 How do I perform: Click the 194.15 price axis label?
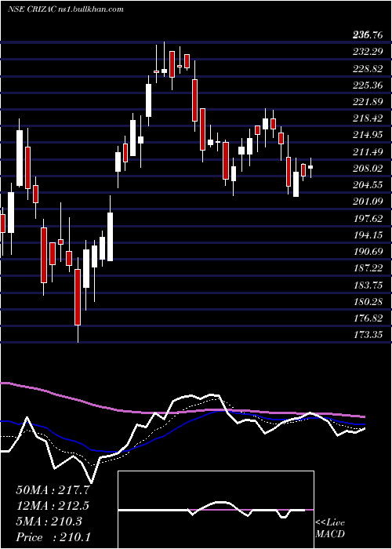tap(368, 235)
